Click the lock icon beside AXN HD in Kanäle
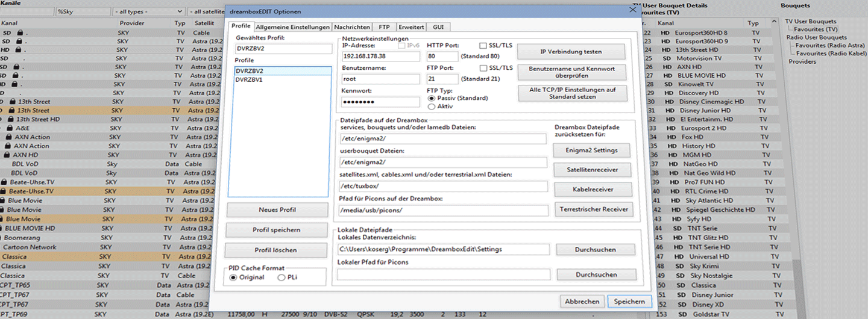 pyautogui.click(x=7, y=155)
